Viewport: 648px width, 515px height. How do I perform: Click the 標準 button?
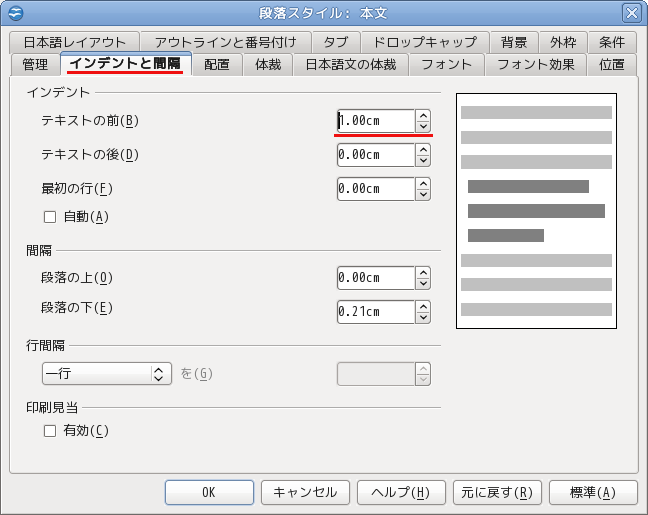pyautogui.click(x=593, y=492)
